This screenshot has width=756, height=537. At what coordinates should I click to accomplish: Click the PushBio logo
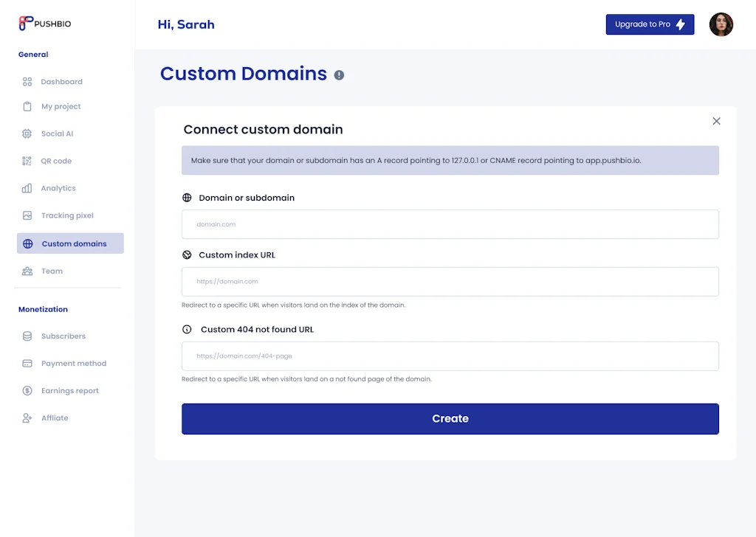tap(45, 24)
